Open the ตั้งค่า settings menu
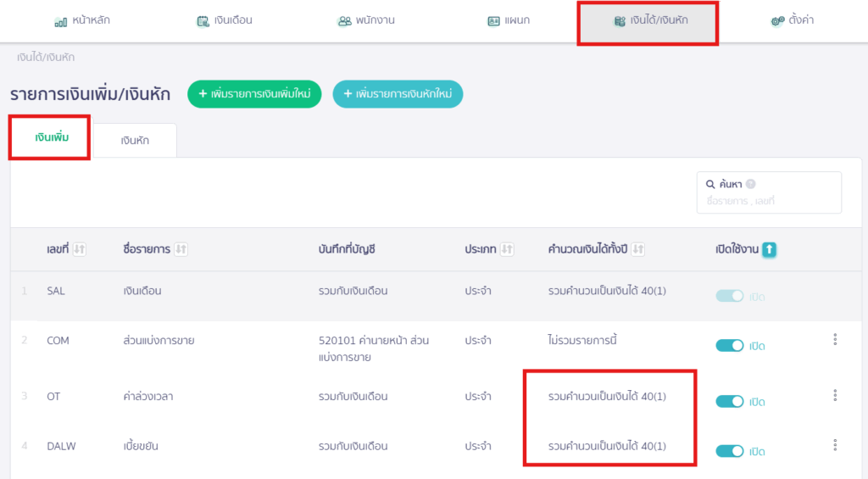868x479 pixels. pos(793,20)
